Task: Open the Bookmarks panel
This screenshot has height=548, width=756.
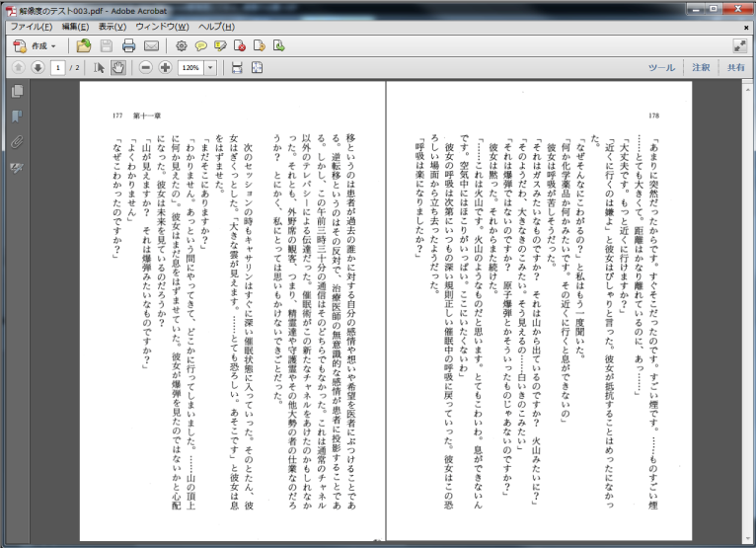Action: [x=17, y=117]
